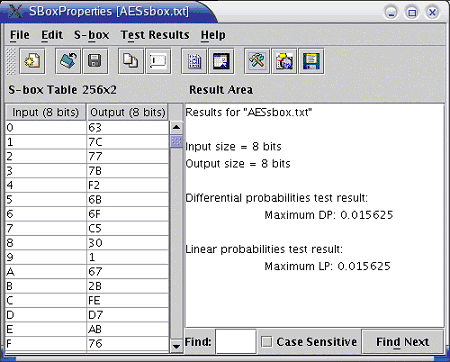Minimize the SBoxProperties window

click(x=391, y=13)
